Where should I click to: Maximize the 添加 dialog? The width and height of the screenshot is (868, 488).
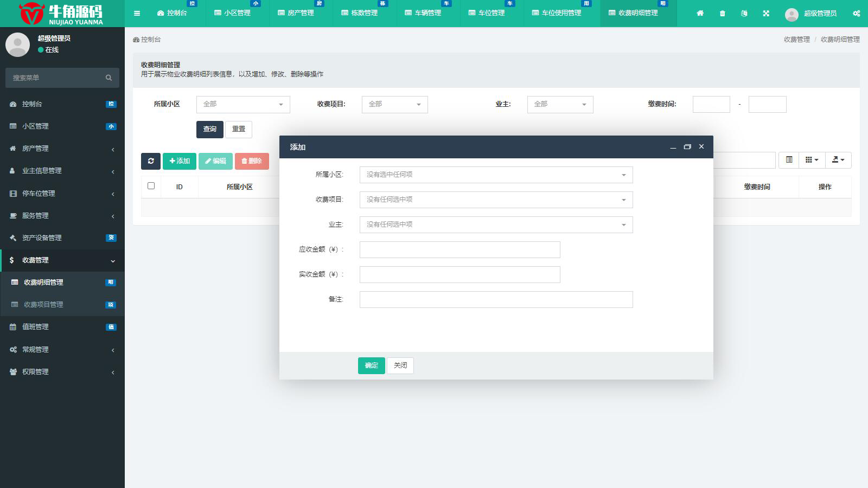click(687, 147)
